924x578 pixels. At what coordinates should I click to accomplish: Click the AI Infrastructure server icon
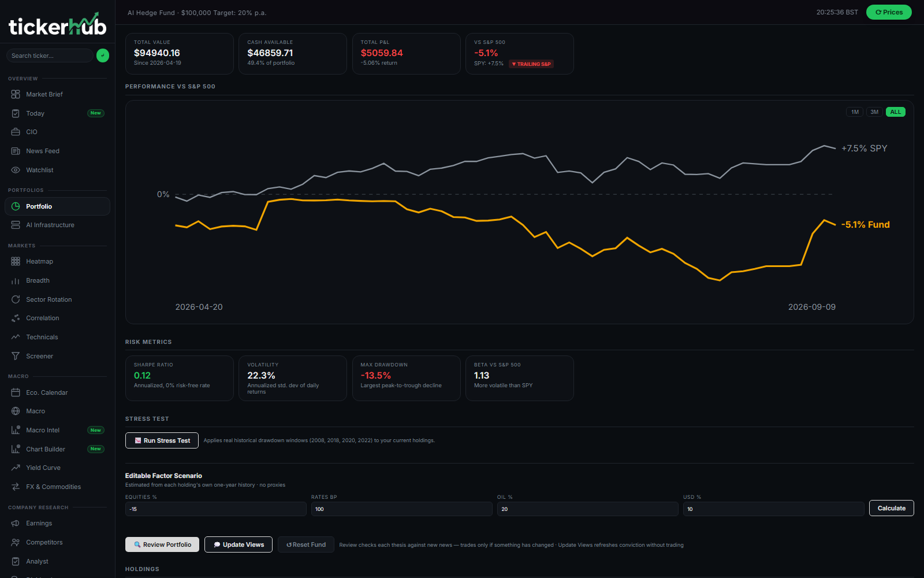click(x=16, y=225)
